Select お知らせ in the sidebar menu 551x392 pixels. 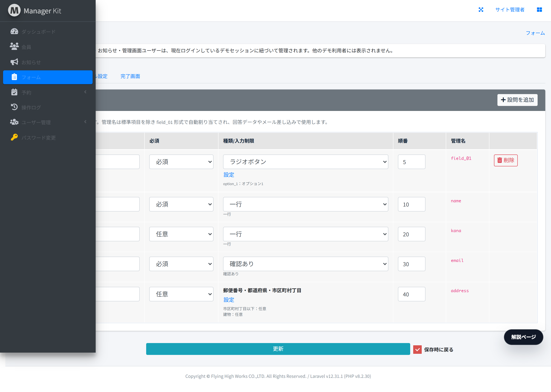coord(48,62)
